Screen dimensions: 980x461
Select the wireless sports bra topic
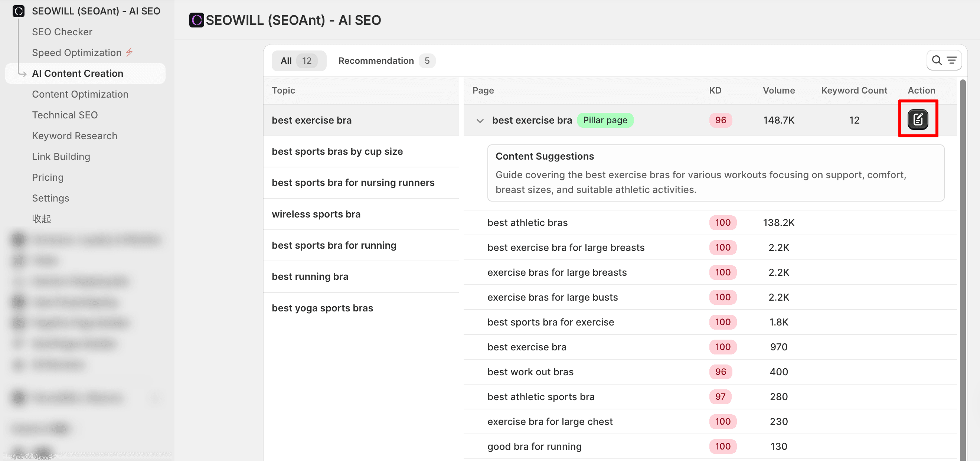[x=316, y=214]
